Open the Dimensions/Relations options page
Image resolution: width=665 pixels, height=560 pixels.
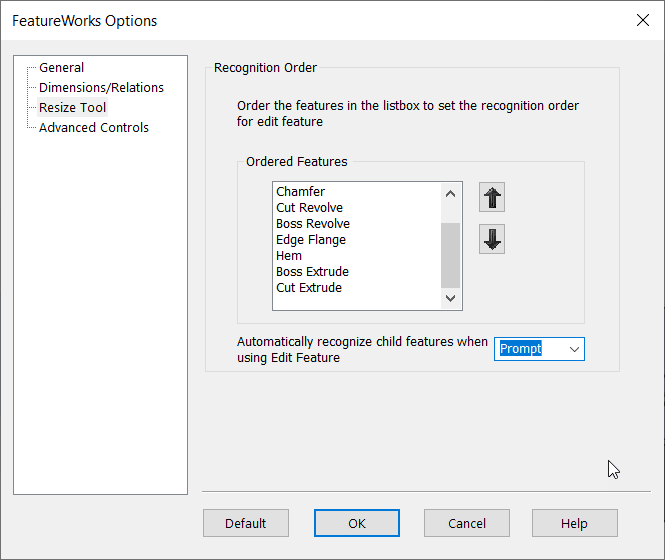point(101,87)
